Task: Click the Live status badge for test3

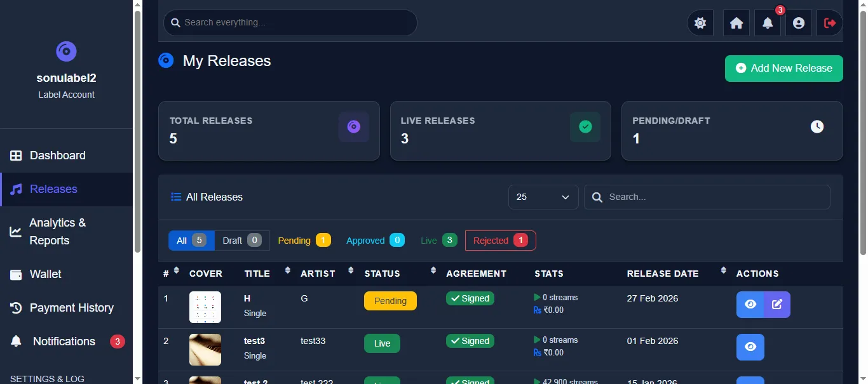Action: 382,343
